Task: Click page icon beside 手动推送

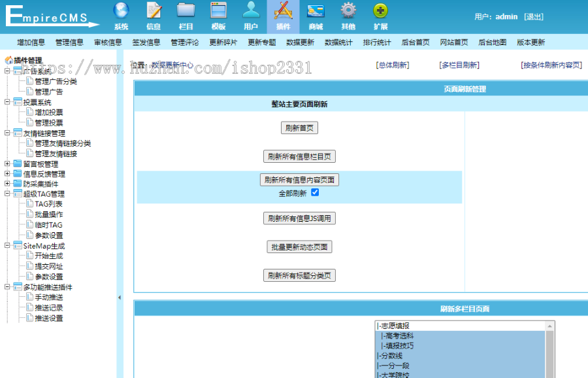Action: [29, 297]
